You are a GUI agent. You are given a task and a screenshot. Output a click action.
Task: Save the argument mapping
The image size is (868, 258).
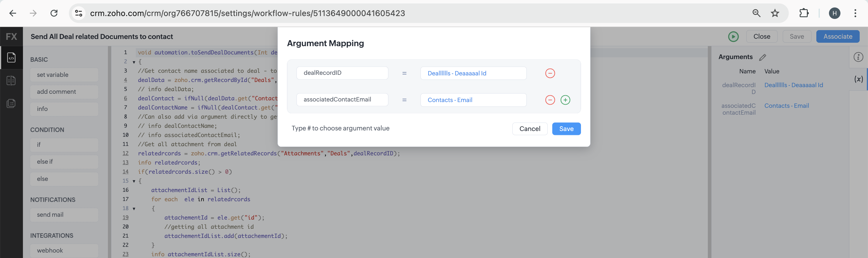pos(566,129)
